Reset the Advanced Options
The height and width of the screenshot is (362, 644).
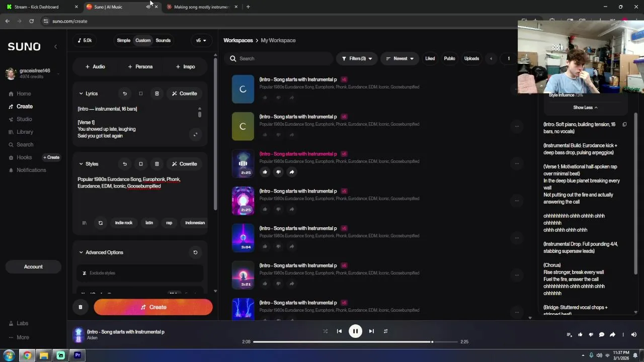coord(195,252)
